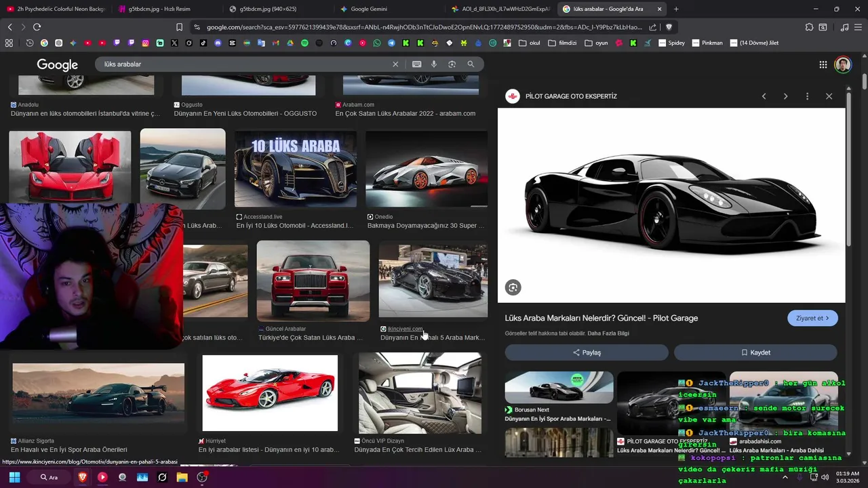
Task: Search by image with Google Lens
Action: 452,64
